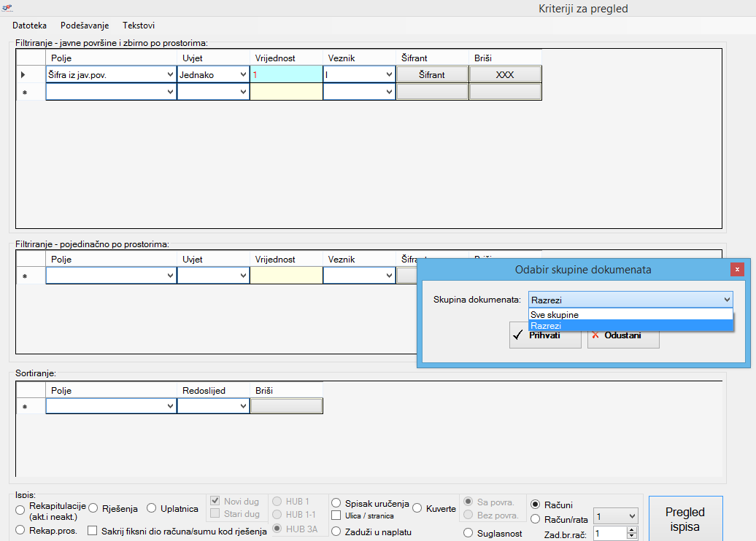756x541 pixels.
Task: Click the application icon in the title bar
Action: pos(8,7)
